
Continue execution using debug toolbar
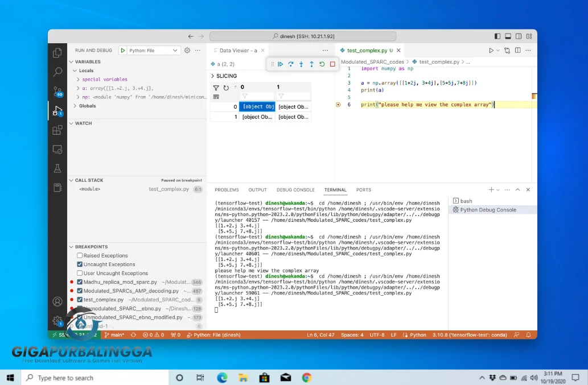281,64
